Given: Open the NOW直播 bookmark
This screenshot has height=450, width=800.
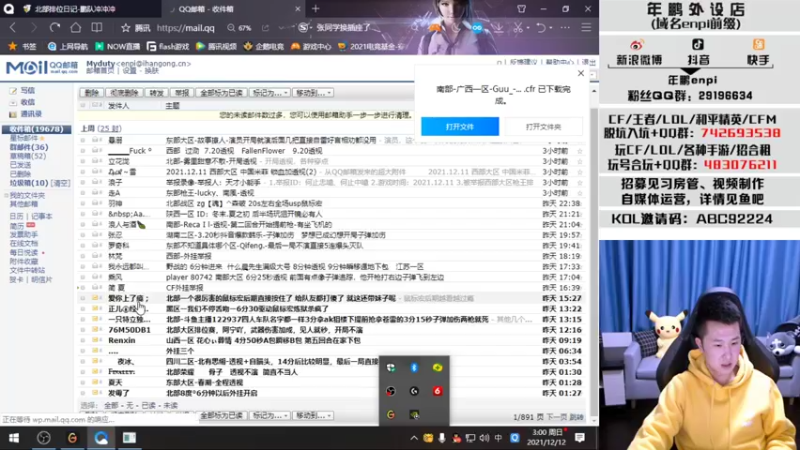Looking at the screenshot, I should coord(118,46).
